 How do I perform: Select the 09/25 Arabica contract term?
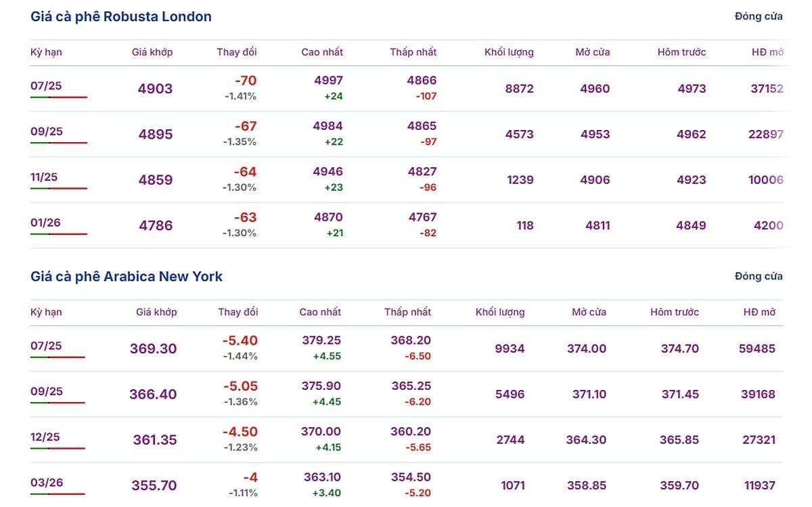tap(47, 391)
